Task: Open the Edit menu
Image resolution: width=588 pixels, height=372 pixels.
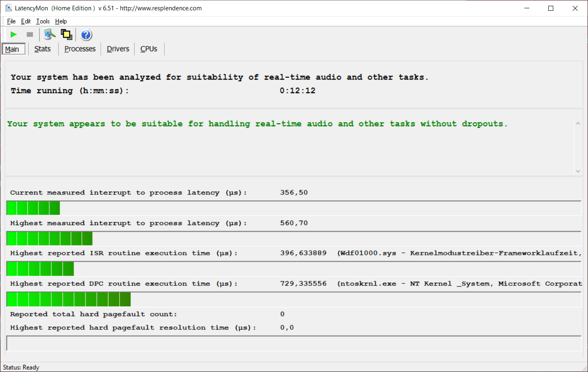Action: (x=26, y=22)
